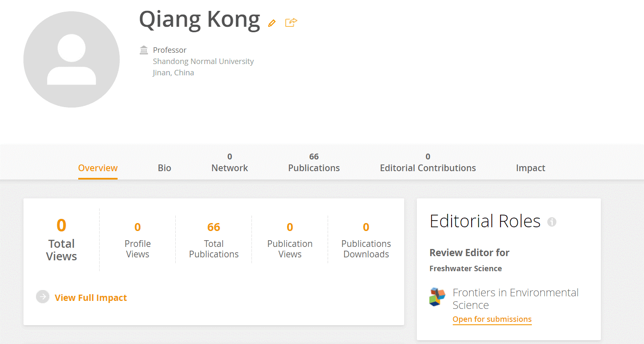Switch to the Overview tab
Image resolution: width=644 pixels, height=344 pixels.
click(98, 168)
